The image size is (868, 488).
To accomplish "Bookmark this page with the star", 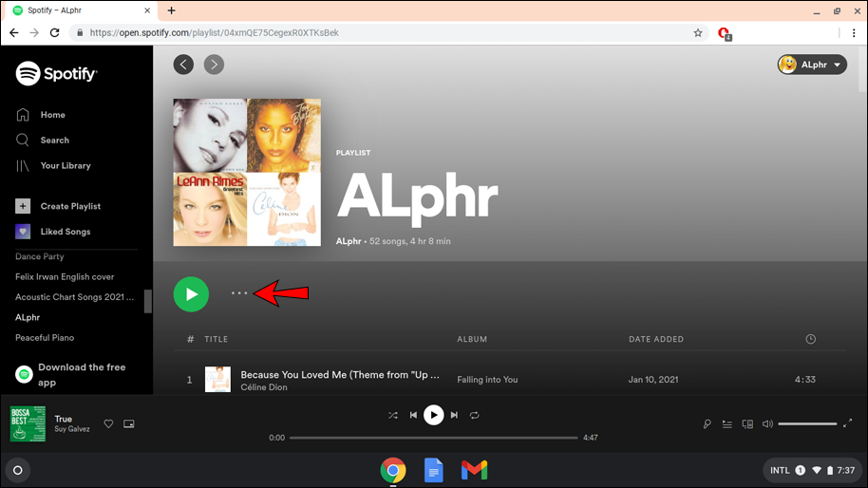I will pos(698,32).
